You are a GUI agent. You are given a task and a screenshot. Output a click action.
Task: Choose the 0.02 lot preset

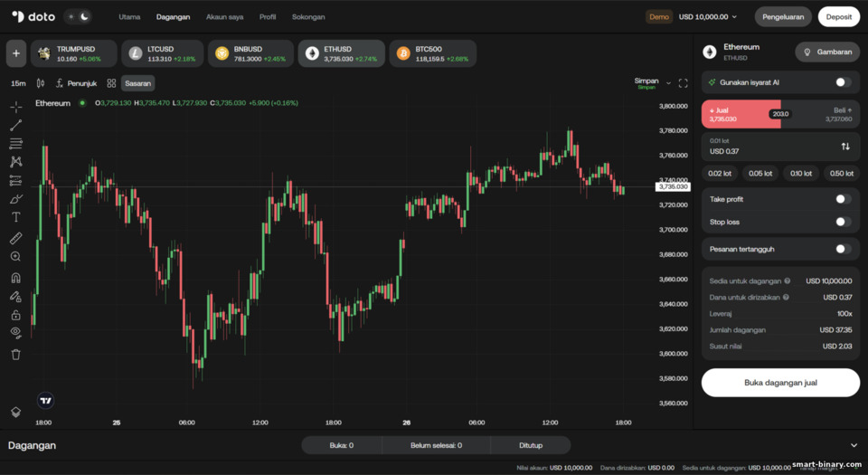[720, 174]
